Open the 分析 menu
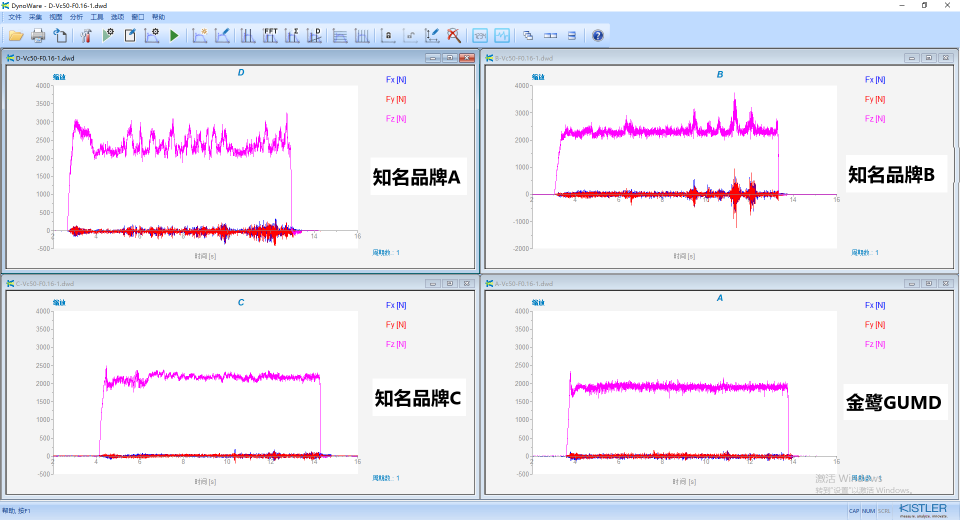960x520 pixels. coord(77,17)
